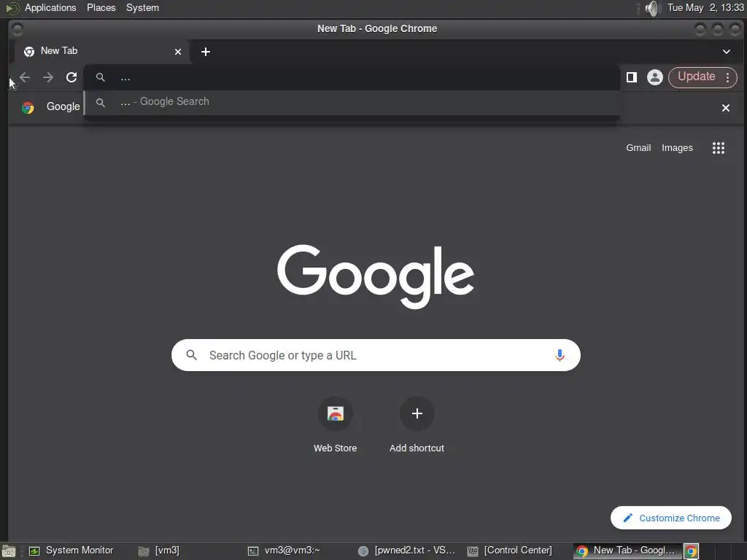This screenshot has height=560, width=747.
Task: Open the Images link
Action: coord(677,147)
